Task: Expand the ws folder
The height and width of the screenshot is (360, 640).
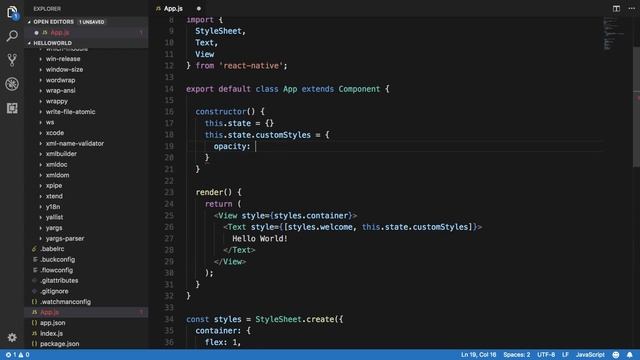Action: pos(50,122)
